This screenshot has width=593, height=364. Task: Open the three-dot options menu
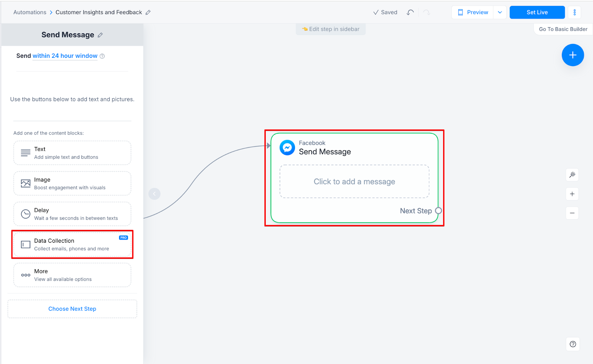point(574,12)
